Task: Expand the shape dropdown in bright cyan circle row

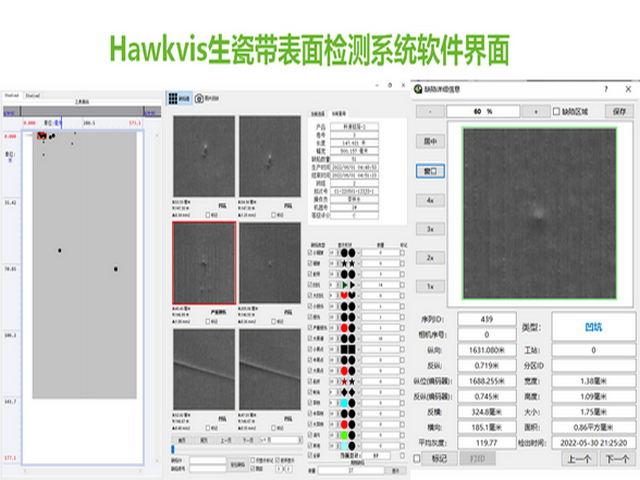Action: click(358, 403)
